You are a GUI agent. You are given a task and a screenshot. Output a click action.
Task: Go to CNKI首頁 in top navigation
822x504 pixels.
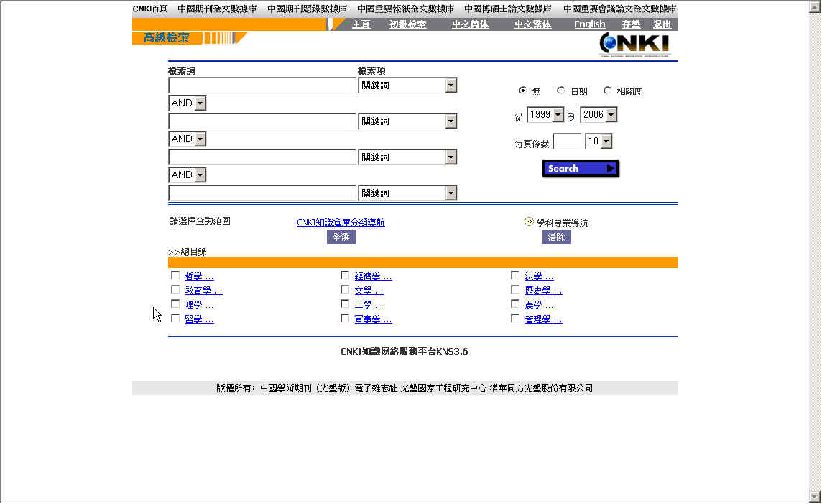pos(150,9)
